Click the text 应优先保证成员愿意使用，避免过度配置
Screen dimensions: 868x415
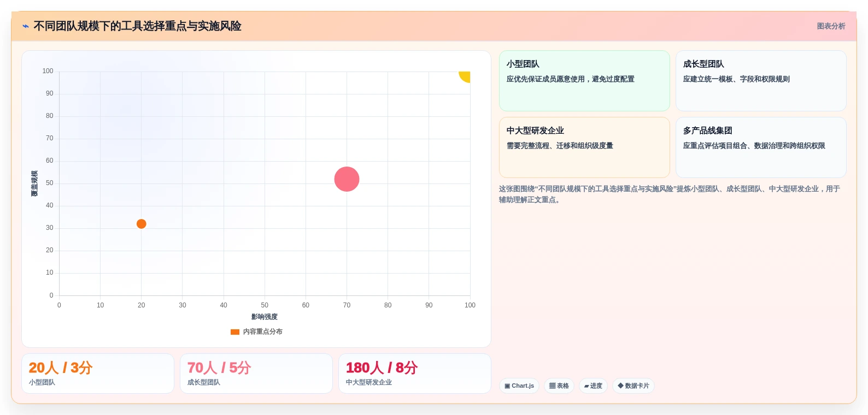tap(571, 79)
